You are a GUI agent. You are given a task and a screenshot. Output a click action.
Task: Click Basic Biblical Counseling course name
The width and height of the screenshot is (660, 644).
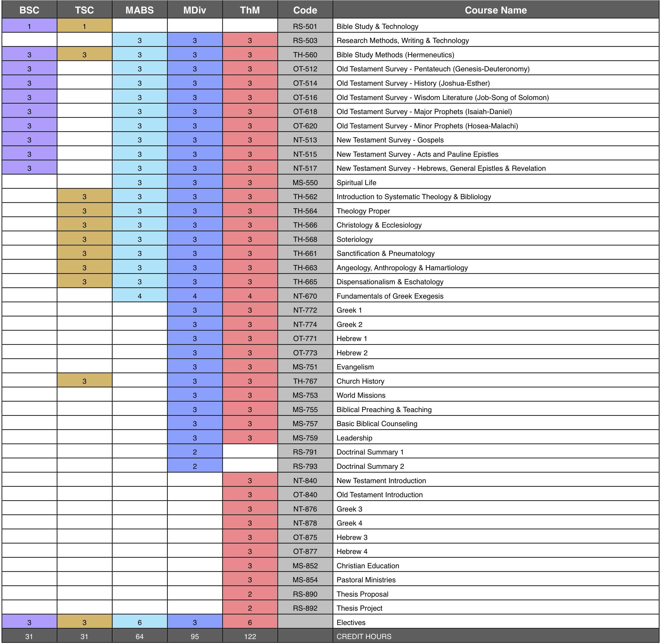(x=377, y=424)
